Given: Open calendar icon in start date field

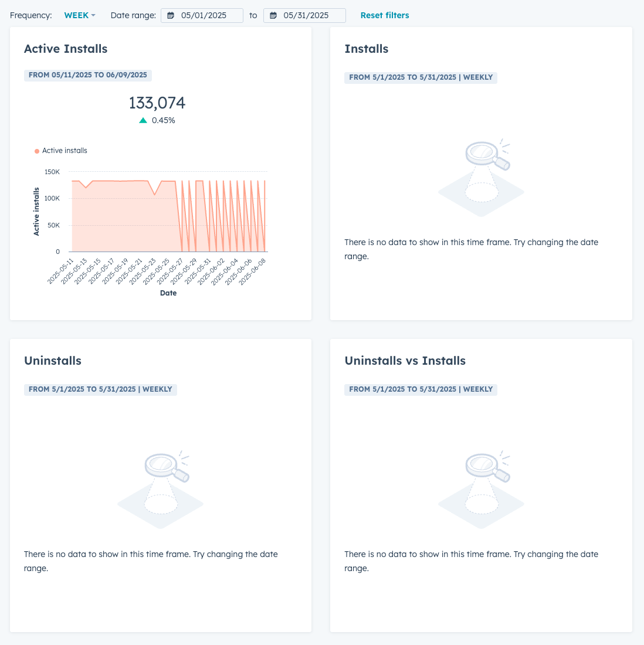Looking at the screenshot, I should pyautogui.click(x=171, y=16).
